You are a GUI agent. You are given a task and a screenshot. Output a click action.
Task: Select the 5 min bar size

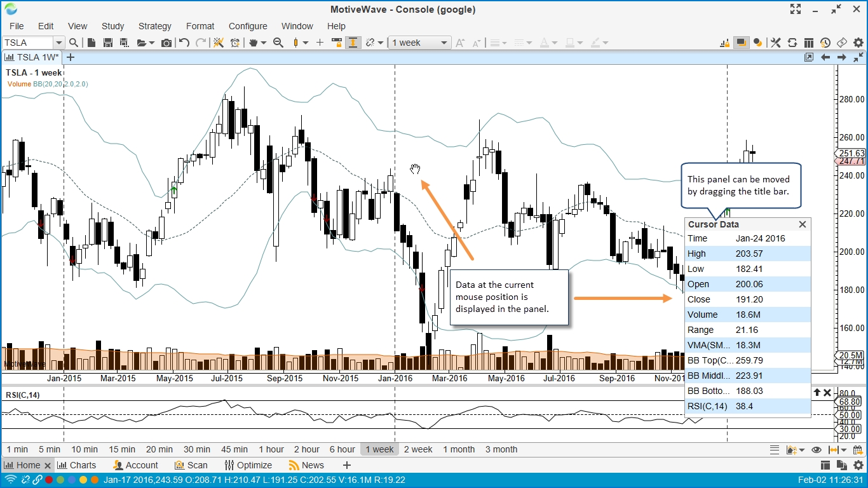[50, 449]
